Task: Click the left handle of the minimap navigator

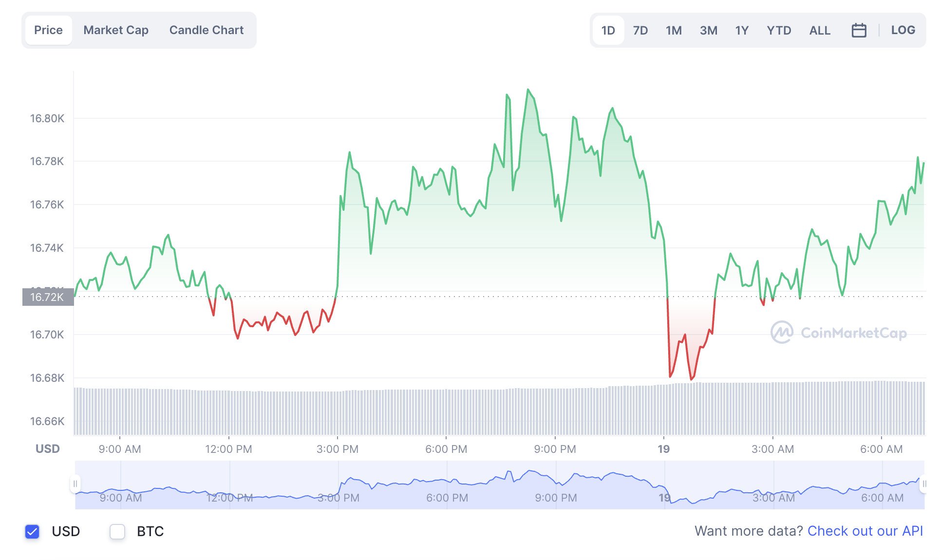Action: click(x=75, y=485)
